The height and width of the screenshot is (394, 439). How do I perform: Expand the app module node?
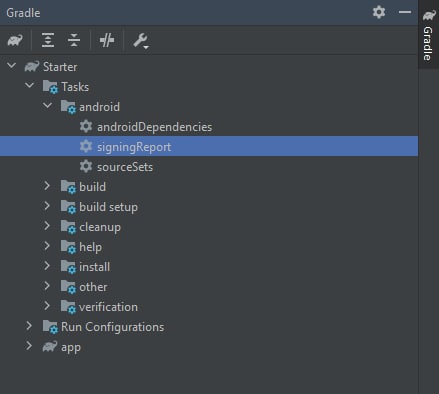click(29, 346)
